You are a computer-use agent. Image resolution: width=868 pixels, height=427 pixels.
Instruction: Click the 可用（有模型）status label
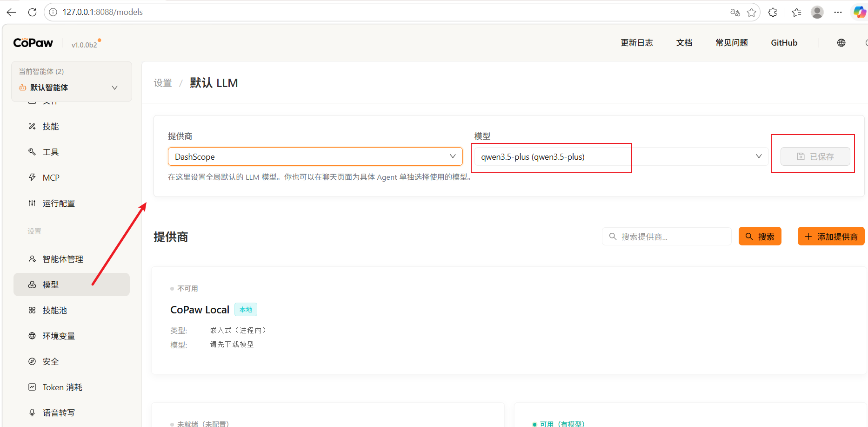562,423
